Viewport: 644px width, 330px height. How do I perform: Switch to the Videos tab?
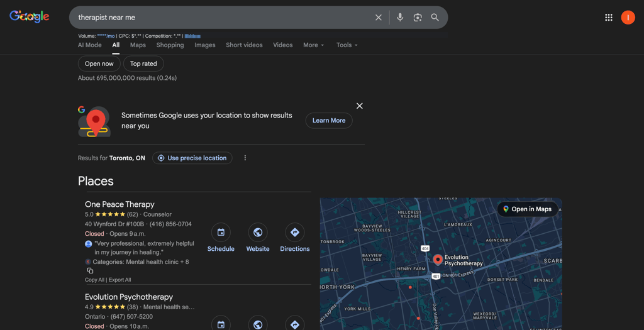click(283, 45)
